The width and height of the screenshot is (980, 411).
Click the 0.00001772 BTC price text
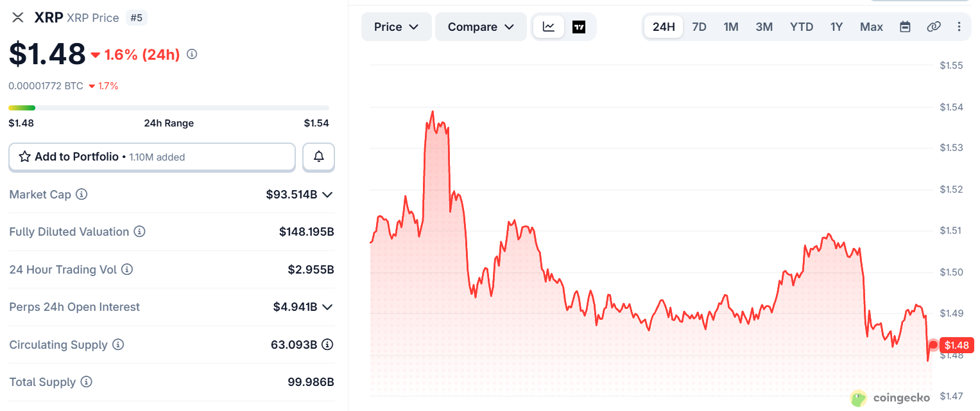click(x=46, y=86)
